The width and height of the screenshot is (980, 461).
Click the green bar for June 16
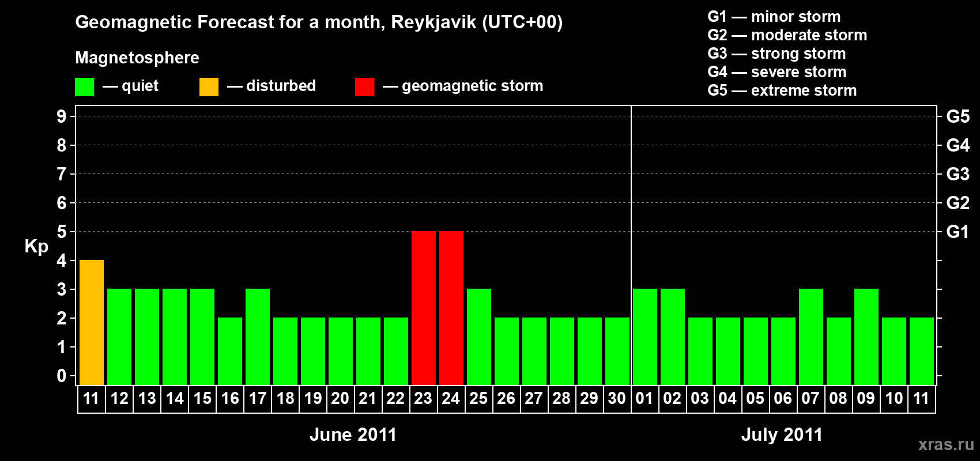pos(230,352)
